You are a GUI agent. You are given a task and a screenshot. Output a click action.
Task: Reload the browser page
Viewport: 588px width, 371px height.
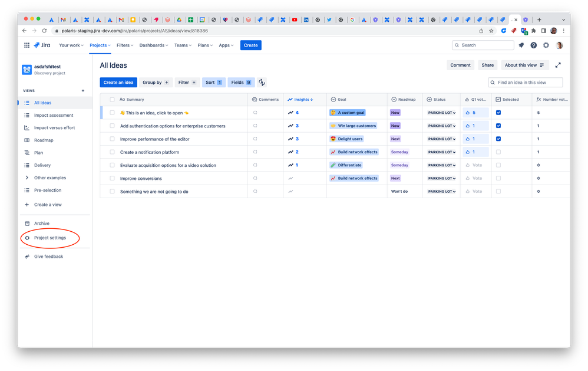coord(44,31)
